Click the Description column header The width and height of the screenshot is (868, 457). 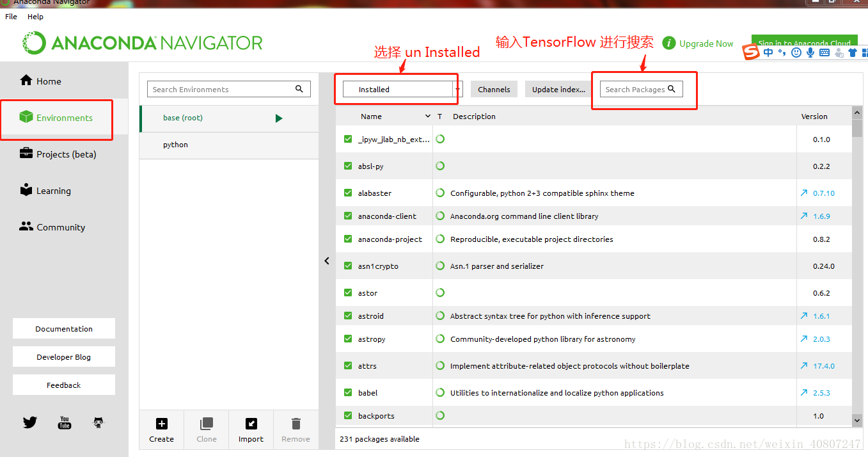pos(474,116)
